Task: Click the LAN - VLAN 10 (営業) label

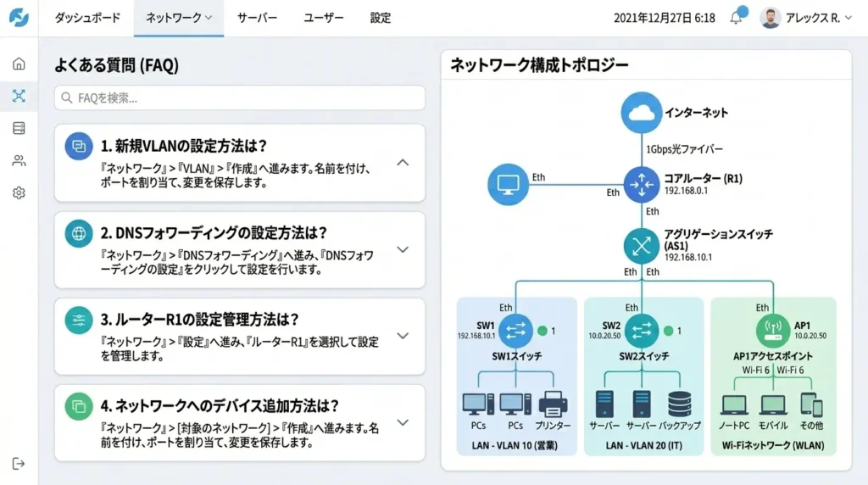Action: pyautogui.click(x=515, y=445)
